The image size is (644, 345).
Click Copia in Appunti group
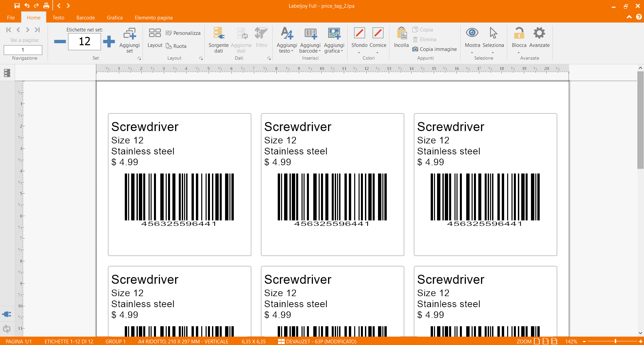tap(423, 29)
